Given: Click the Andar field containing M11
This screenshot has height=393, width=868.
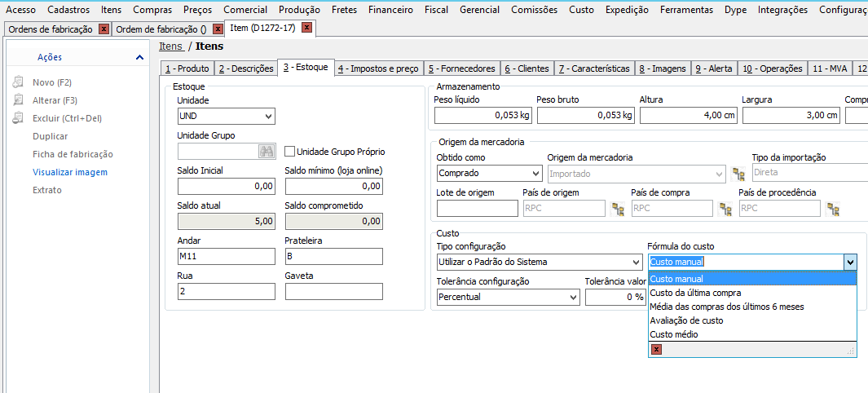Looking at the screenshot, I should (x=227, y=256).
